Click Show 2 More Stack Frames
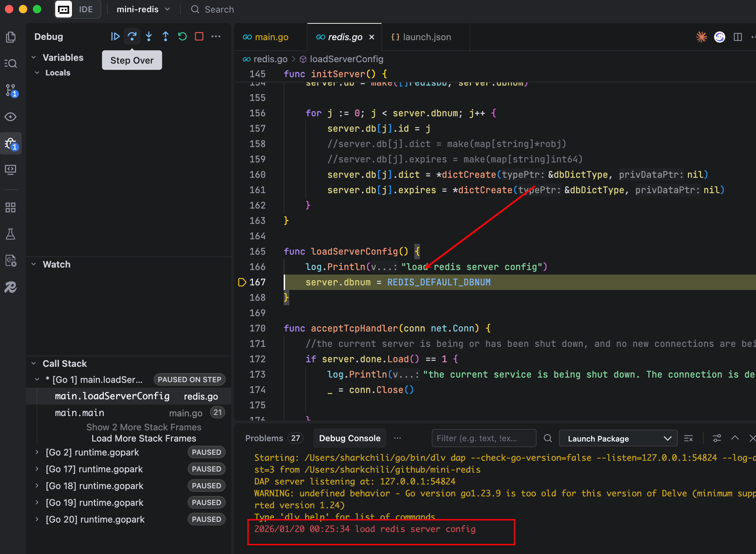756x554 pixels. pyautogui.click(x=144, y=427)
